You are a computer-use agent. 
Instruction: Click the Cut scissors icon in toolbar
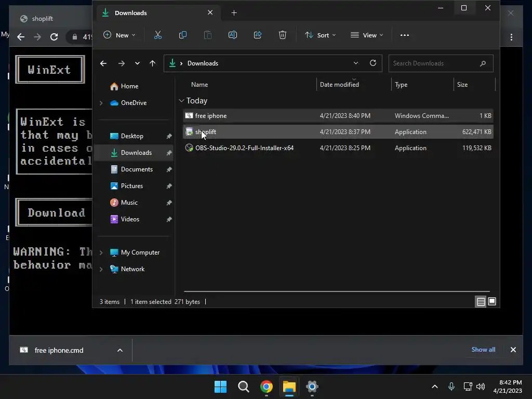pyautogui.click(x=158, y=35)
